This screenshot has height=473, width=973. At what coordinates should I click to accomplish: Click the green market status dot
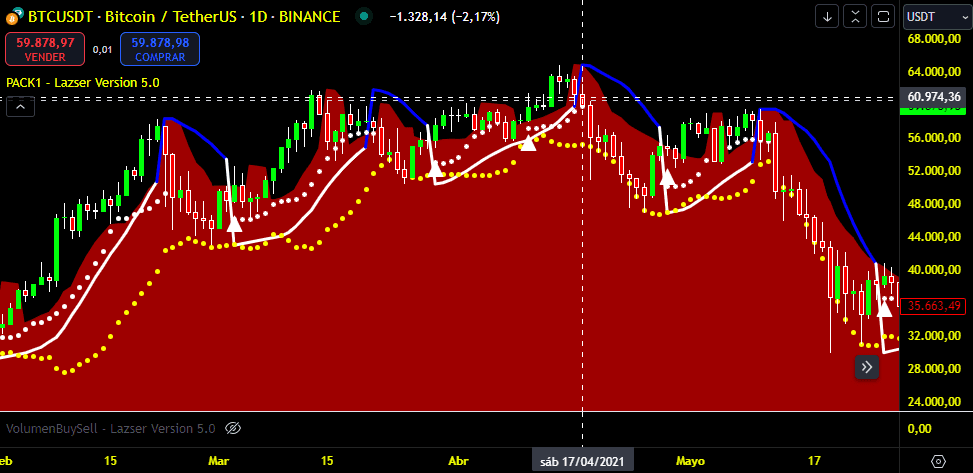tap(363, 17)
